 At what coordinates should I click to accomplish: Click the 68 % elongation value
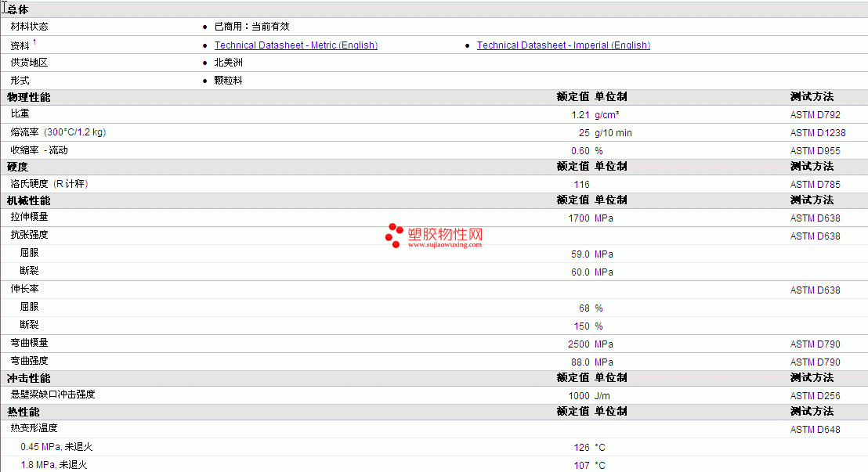591,308
